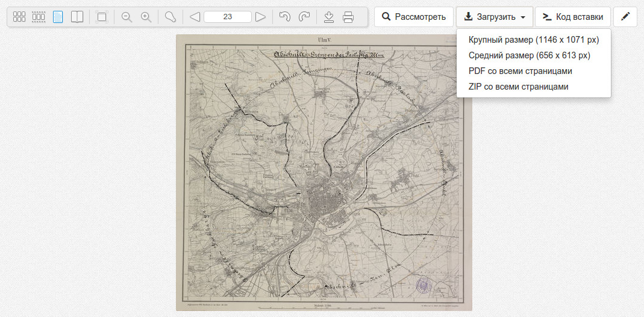Click the page number field

[x=228, y=17]
